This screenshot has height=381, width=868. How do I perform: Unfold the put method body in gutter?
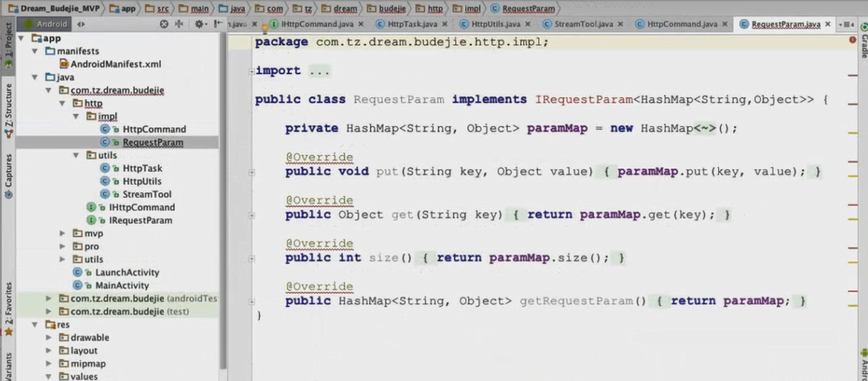tap(252, 172)
